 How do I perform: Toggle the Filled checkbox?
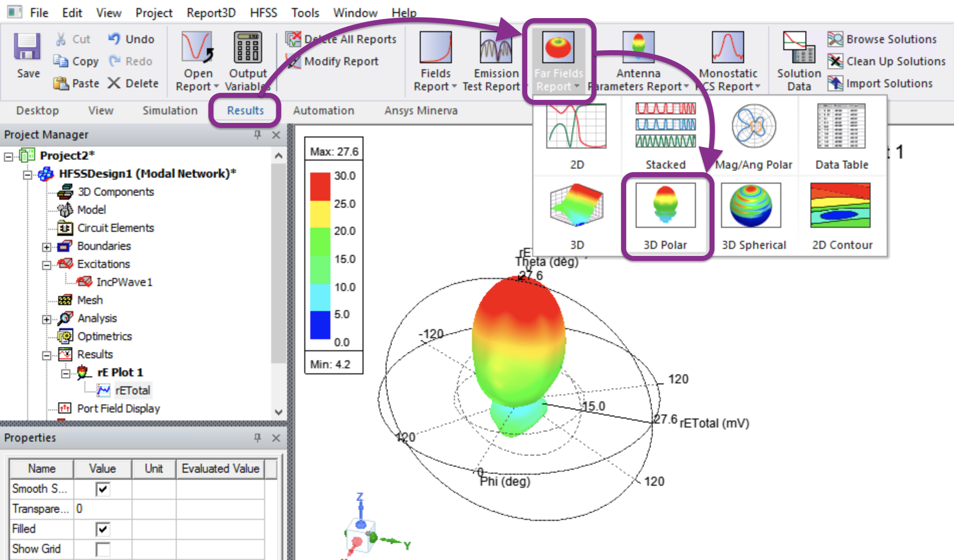coord(102,529)
